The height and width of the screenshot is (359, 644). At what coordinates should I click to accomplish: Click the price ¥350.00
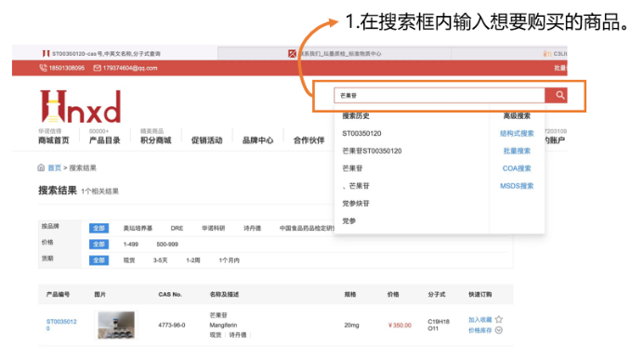[400, 326]
